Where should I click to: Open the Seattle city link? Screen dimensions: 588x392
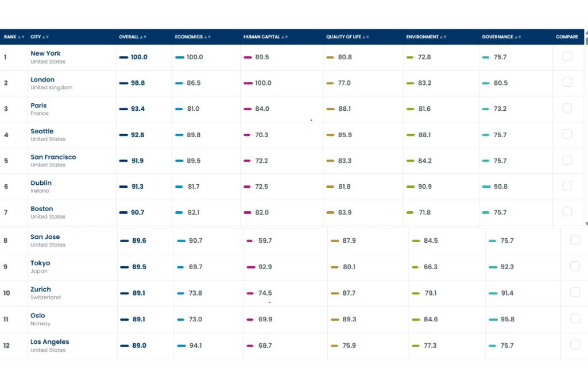[42, 131]
